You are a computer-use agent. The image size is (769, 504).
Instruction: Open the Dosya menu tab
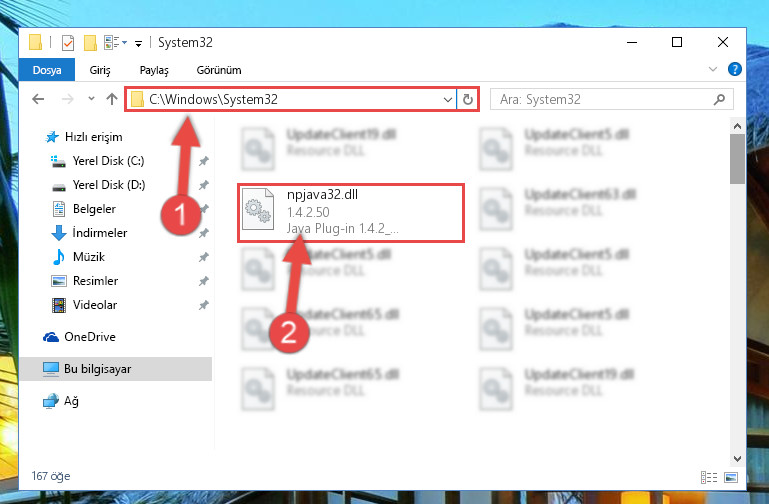click(47, 70)
